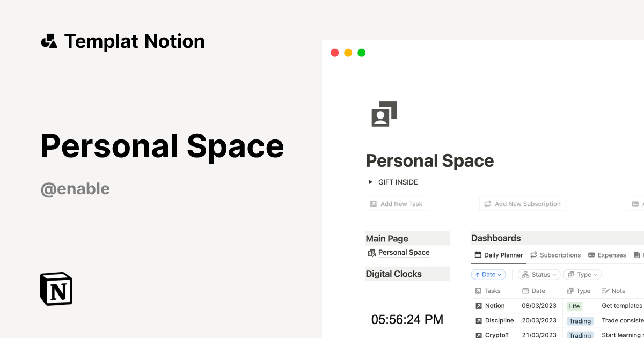Click the Date column header

[533, 291]
